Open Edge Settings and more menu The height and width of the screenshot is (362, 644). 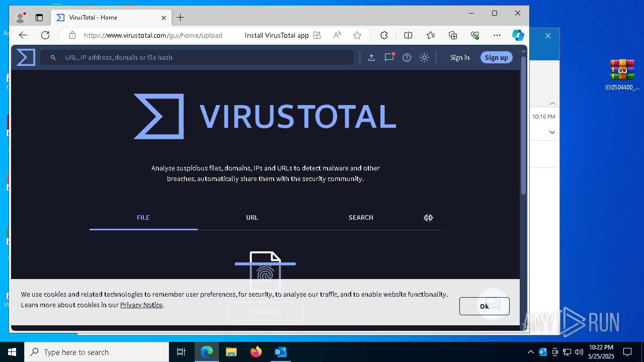(x=497, y=35)
